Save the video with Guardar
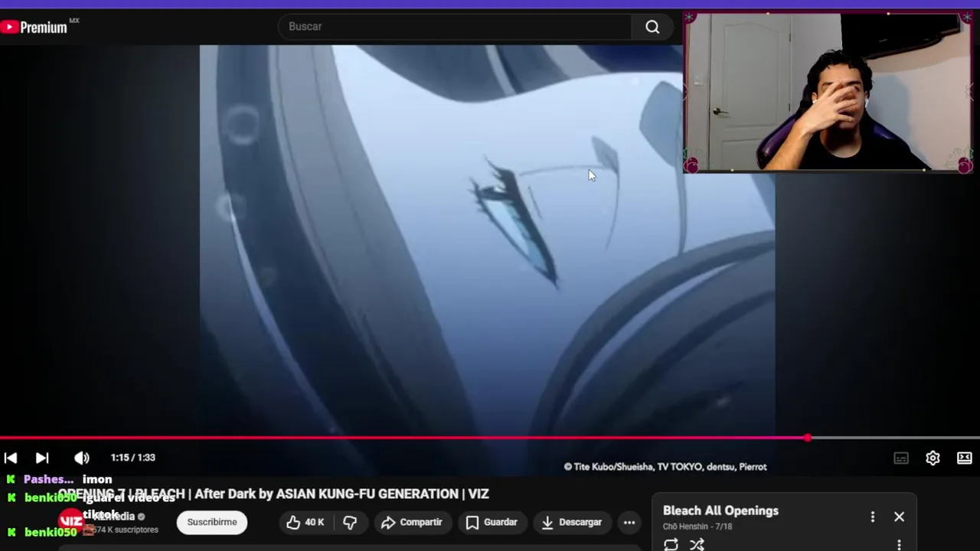980x551 pixels. (x=492, y=522)
